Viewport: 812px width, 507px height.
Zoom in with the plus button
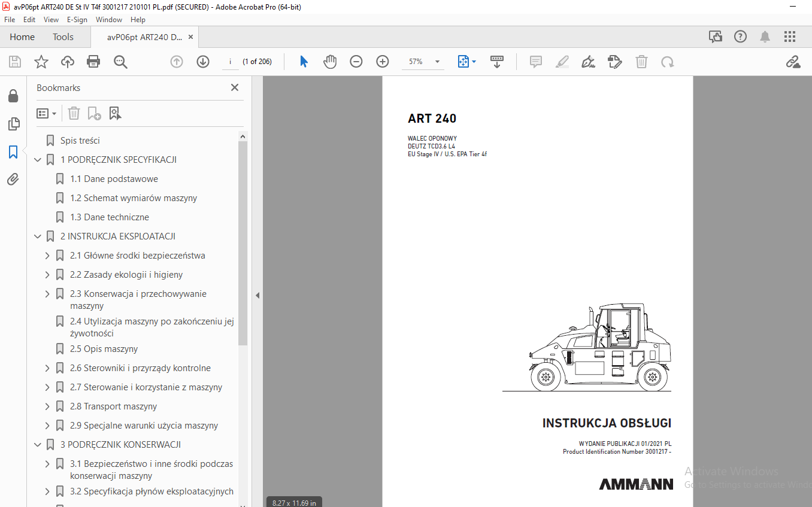(x=383, y=62)
